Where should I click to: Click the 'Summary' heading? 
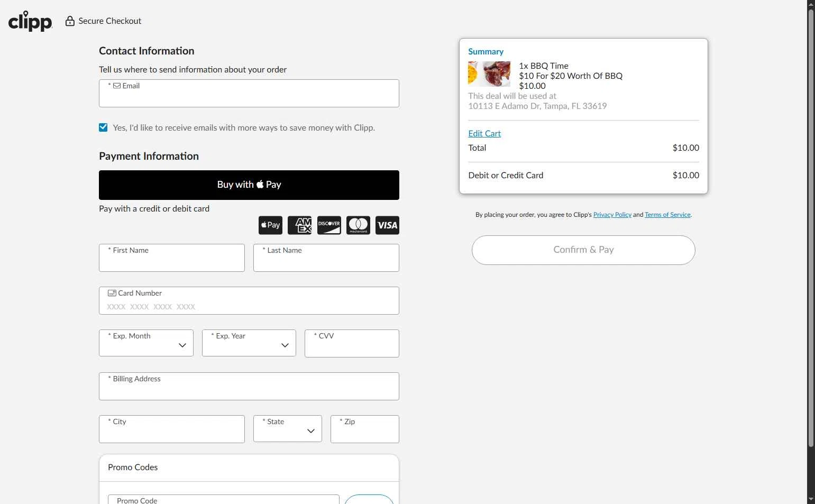pos(486,51)
